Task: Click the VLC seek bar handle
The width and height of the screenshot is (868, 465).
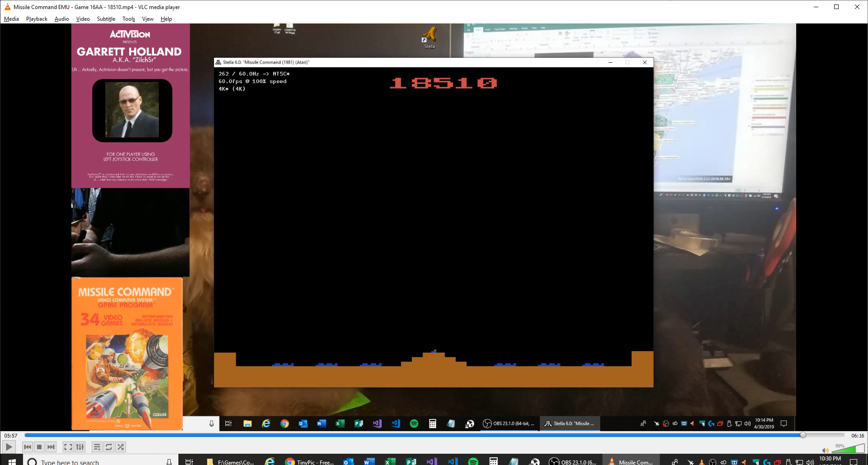Action: (x=803, y=435)
